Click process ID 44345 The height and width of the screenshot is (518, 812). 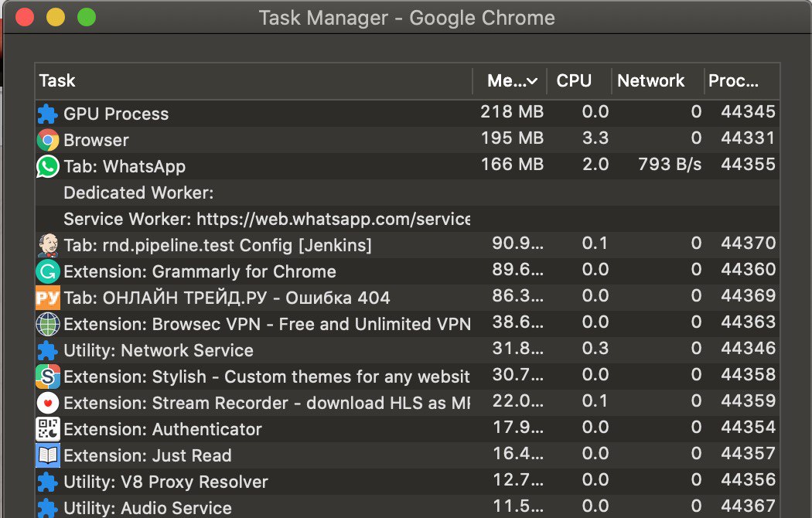(749, 112)
